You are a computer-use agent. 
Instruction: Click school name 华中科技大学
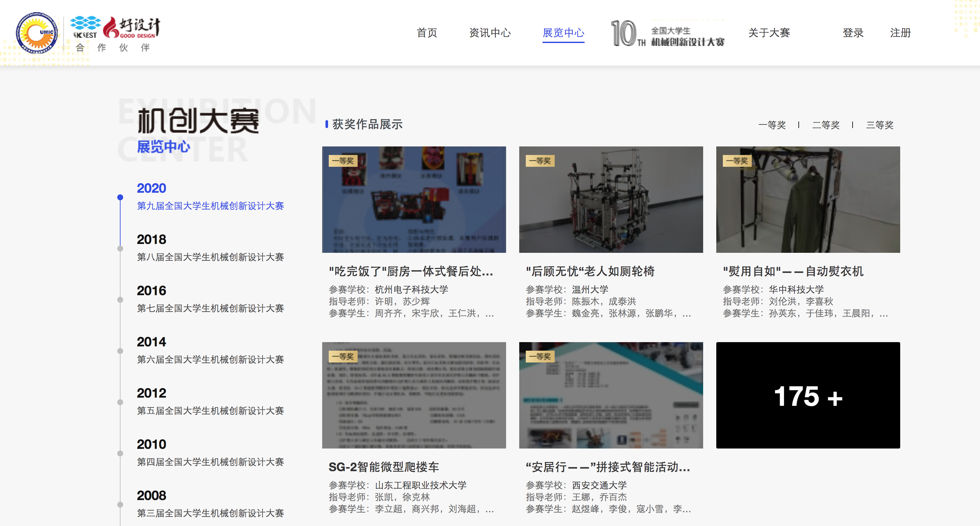[x=796, y=290]
